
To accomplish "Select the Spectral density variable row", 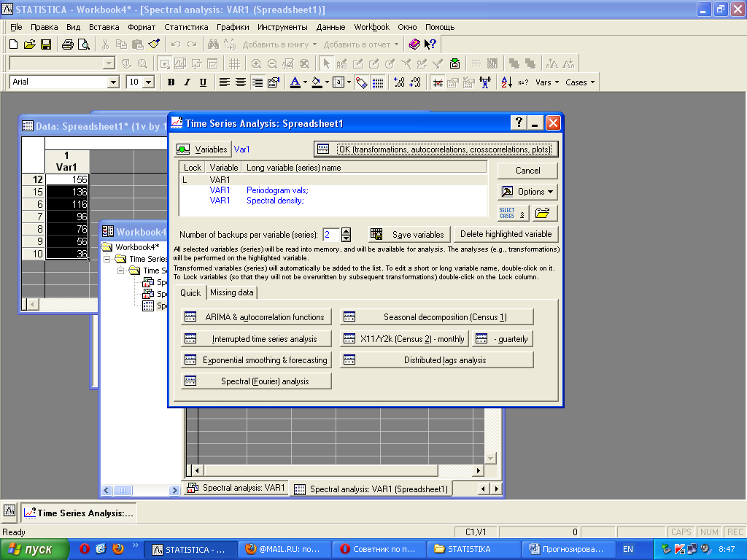I will (x=333, y=201).
